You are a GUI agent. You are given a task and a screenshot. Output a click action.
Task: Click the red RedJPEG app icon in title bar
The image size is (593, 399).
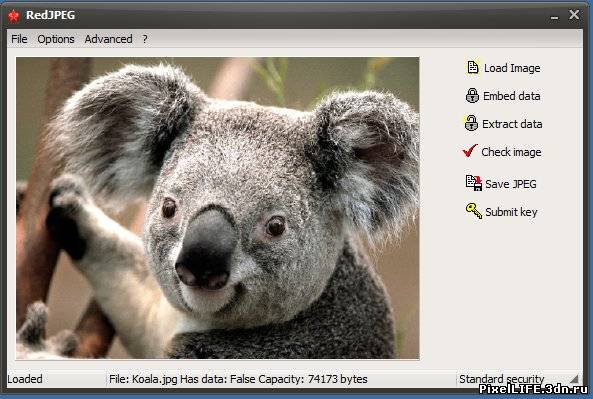[14, 16]
